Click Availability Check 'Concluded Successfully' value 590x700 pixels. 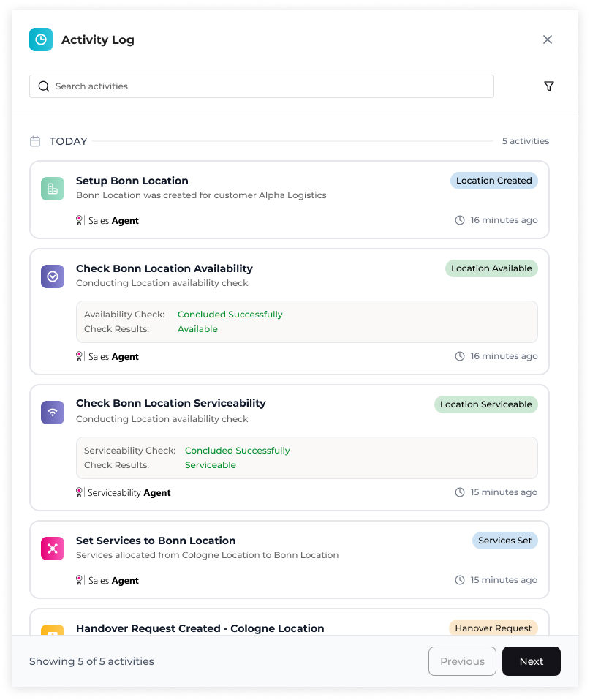[230, 315]
